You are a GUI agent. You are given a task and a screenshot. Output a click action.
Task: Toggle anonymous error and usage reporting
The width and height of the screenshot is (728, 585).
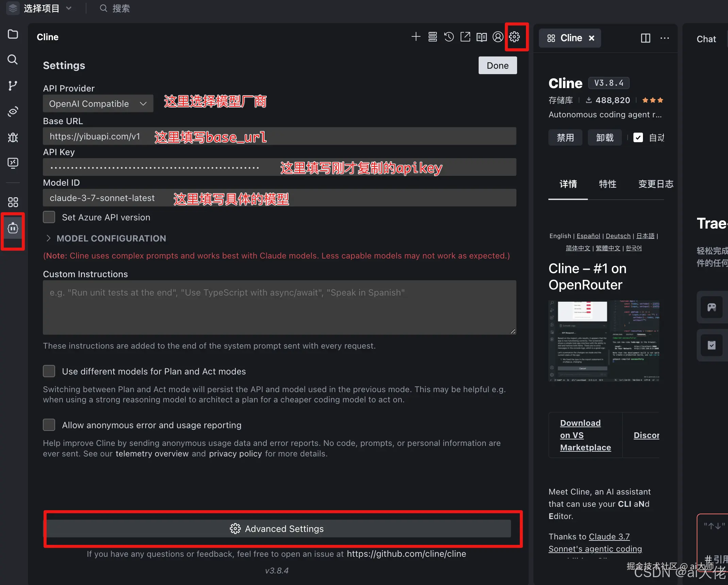tap(49, 425)
